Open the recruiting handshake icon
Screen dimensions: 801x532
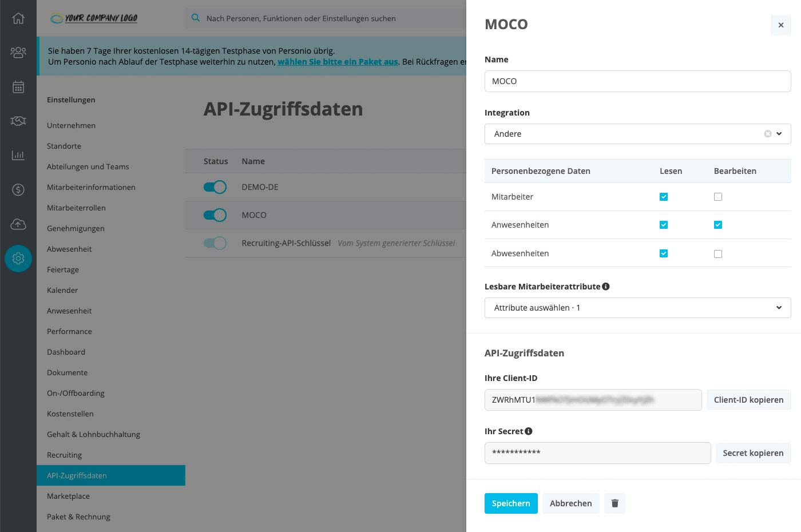[18, 121]
